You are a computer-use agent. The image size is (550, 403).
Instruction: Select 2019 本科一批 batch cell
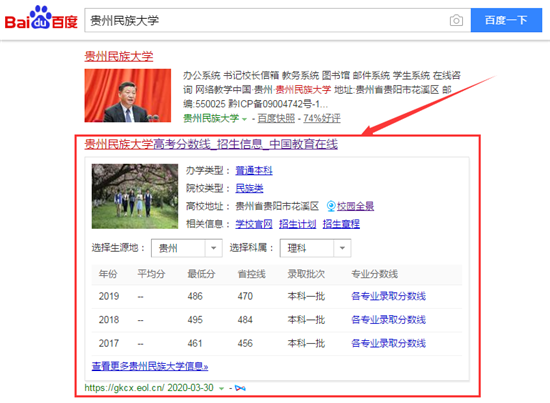tap(306, 296)
